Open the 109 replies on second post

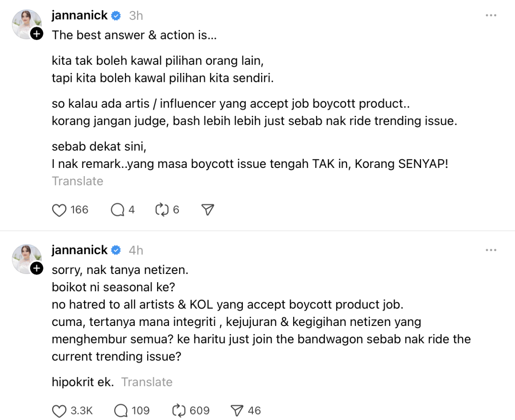pos(121,411)
